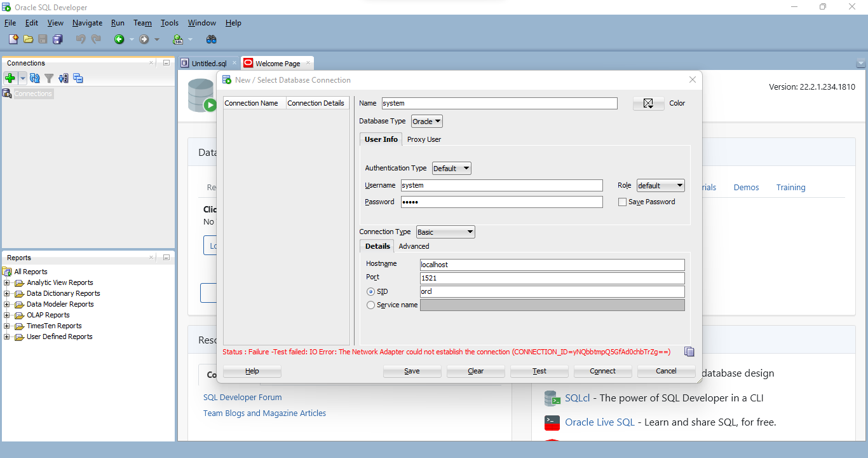Click the Clear button
This screenshot has width=868, height=458.
click(476, 371)
